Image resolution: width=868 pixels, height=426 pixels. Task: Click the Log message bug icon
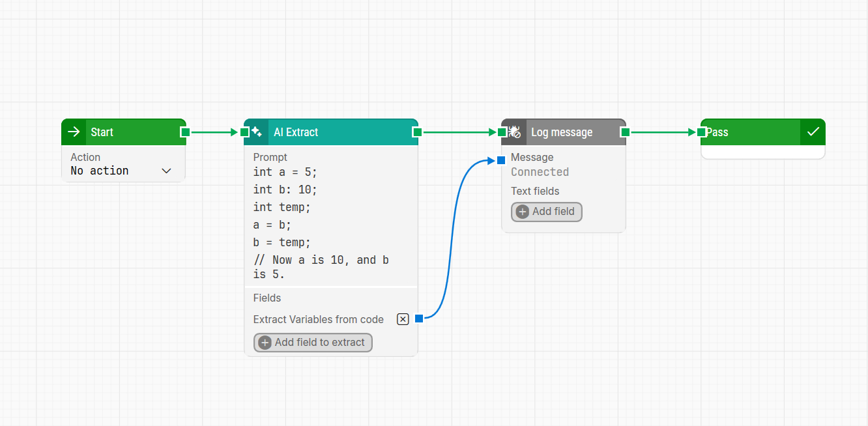[515, 132]
